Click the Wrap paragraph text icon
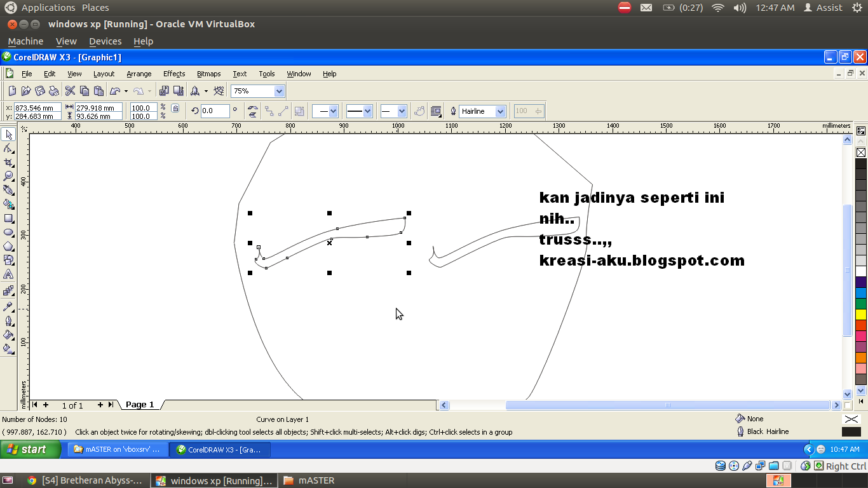868x488 pixels. pos(436,111)
